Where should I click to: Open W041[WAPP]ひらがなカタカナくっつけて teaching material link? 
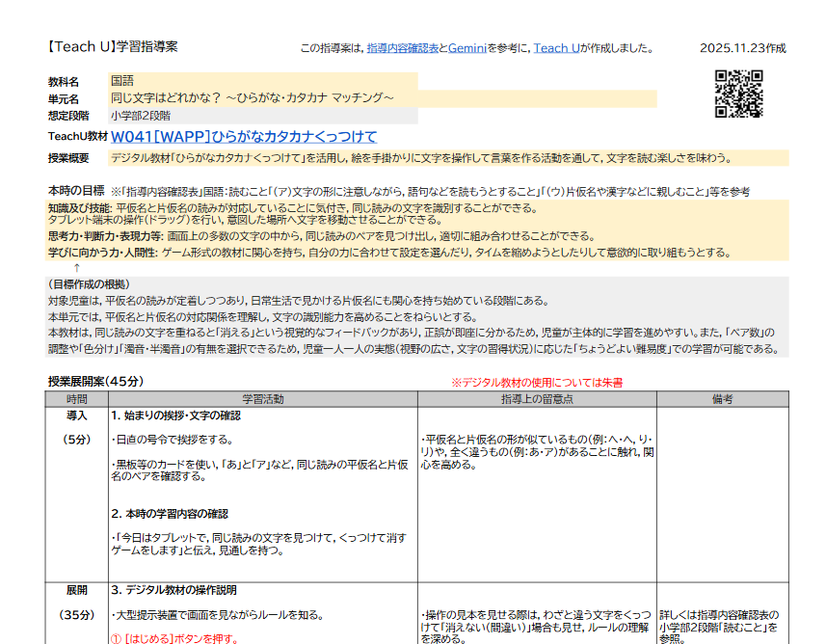[243, 136]
